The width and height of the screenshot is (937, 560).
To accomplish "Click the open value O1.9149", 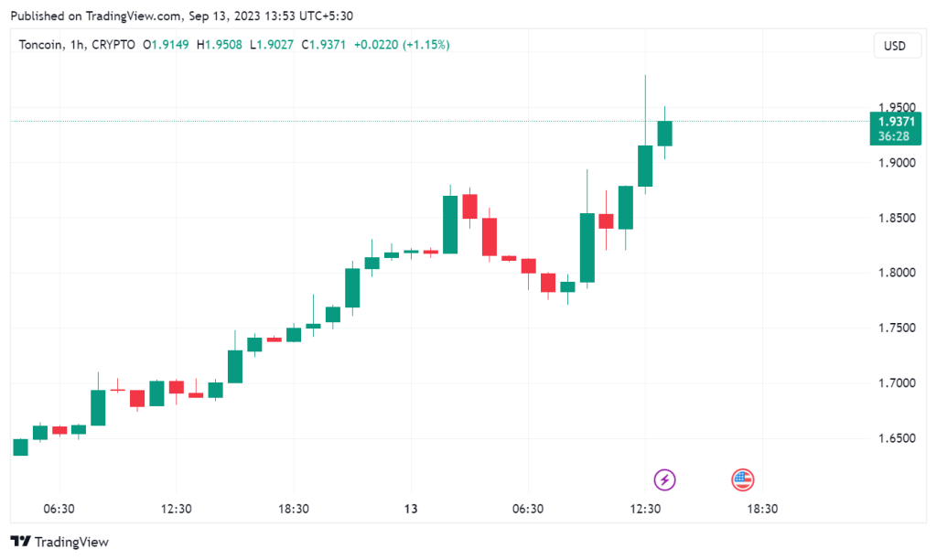I will point(166,44).
